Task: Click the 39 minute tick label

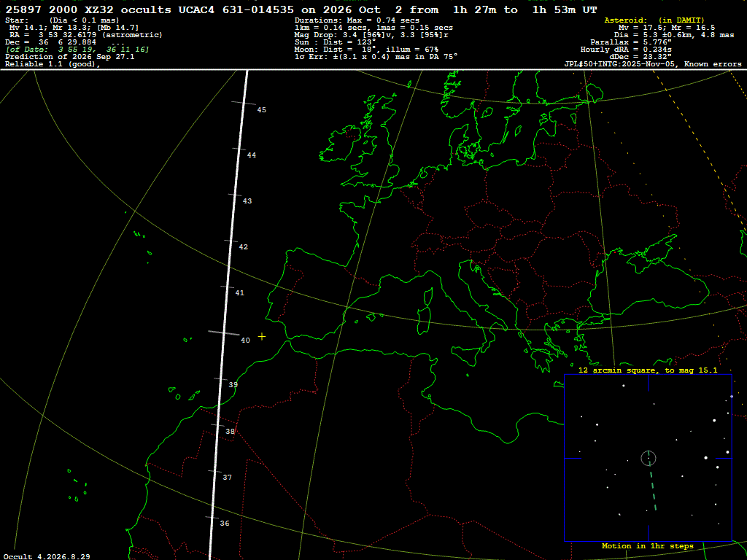Action: tap(233, 385)
